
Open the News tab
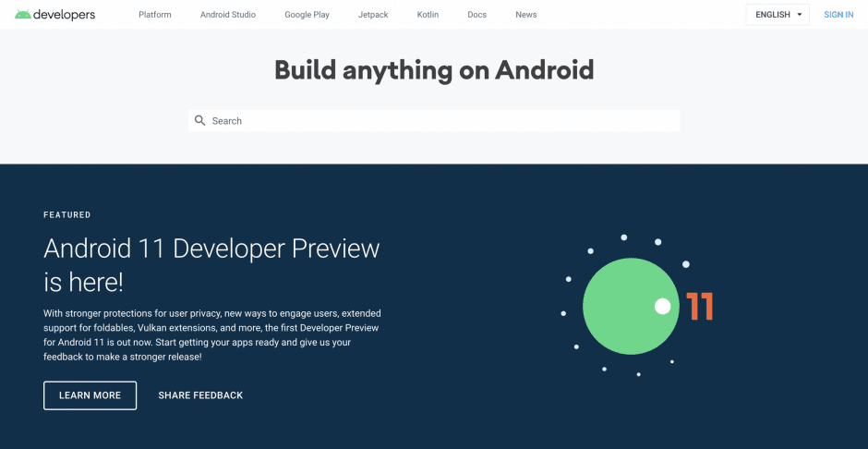pyautogui.click(x=525, y=15)
